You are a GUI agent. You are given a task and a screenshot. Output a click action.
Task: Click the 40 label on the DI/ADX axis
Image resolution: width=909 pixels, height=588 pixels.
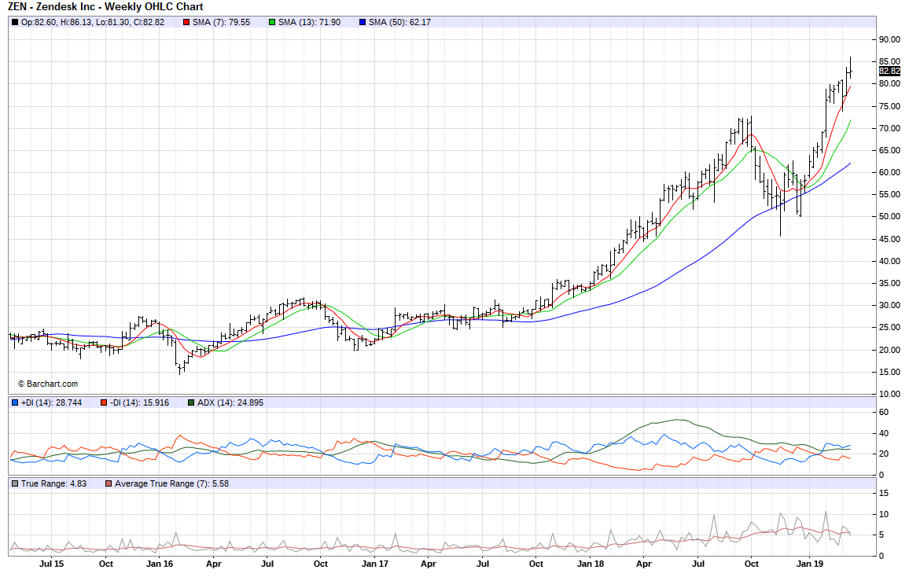click(x=884, y=432)
